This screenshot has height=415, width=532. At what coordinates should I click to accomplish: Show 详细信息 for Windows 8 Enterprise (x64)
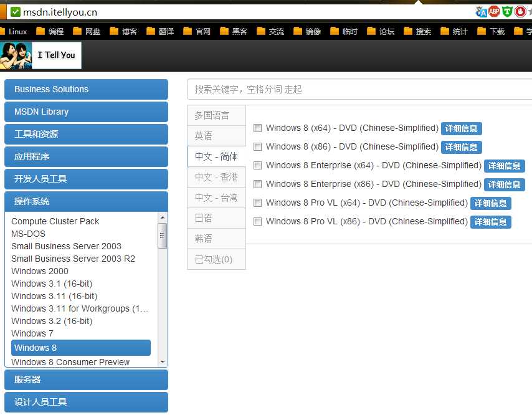click(x=504, y=166)
